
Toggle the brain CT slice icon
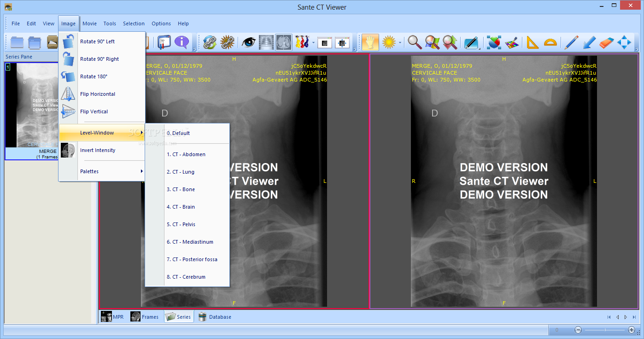[x=284, y=42]
